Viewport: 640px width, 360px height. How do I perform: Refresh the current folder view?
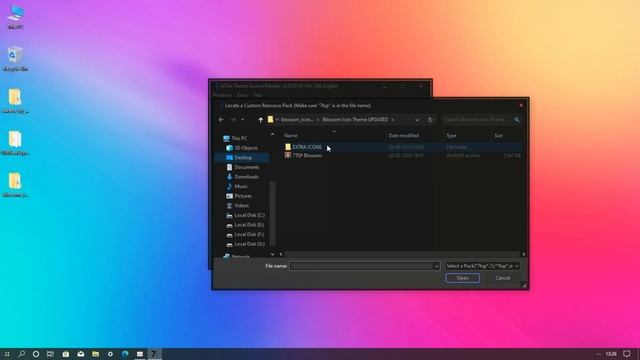(430, 120)
